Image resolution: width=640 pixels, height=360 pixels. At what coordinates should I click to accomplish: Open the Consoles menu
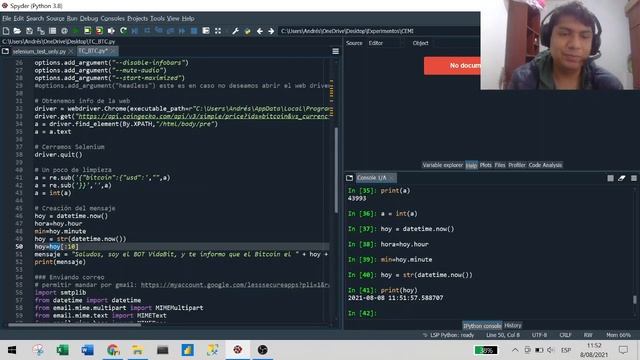click(113, 18)
